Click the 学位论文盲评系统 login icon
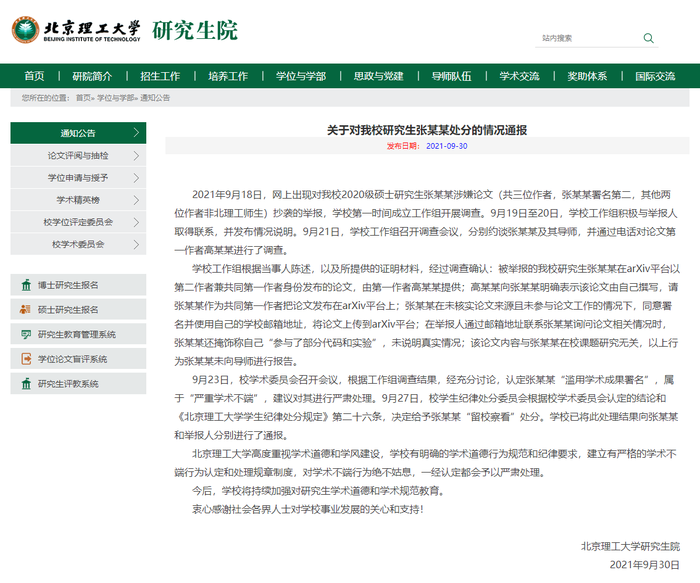The width and height of the screenshot is (700, 583). 26,359
